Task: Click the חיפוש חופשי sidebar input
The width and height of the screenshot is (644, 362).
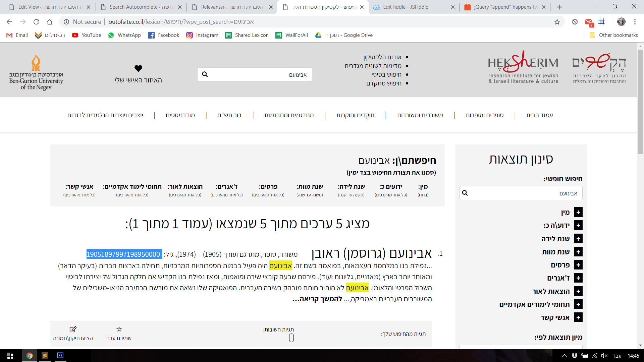Action: (x=521, y=193)
